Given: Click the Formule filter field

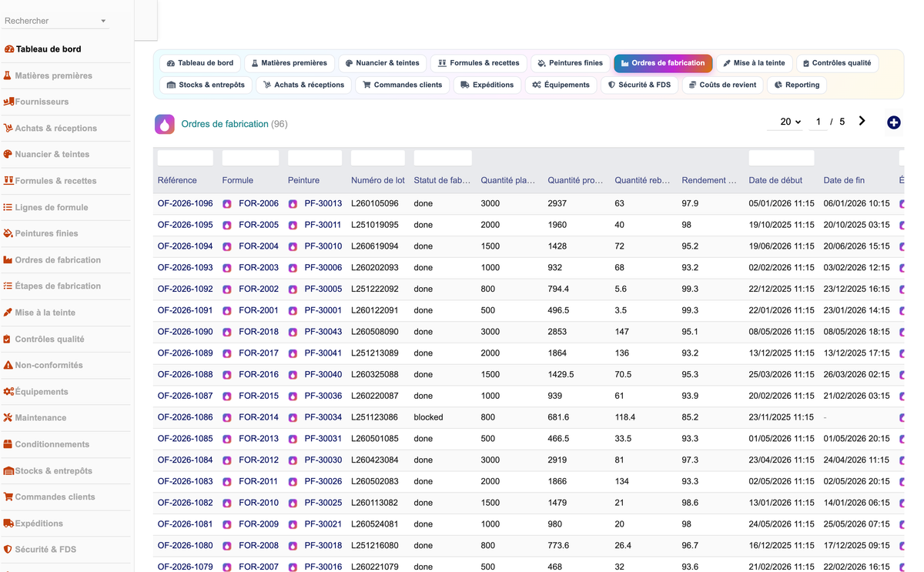Looking at the screenshot, I should tap(251, 158).
